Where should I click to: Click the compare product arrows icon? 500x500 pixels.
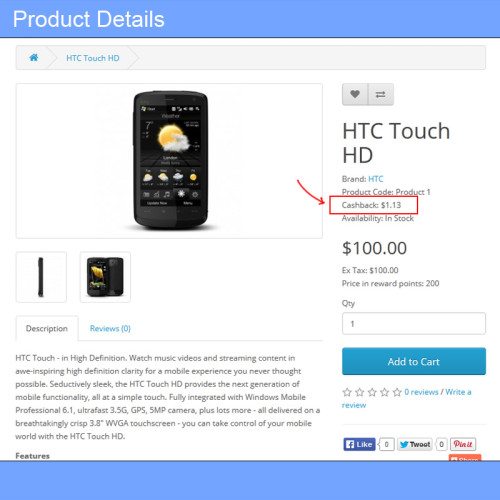click(381, 94)
